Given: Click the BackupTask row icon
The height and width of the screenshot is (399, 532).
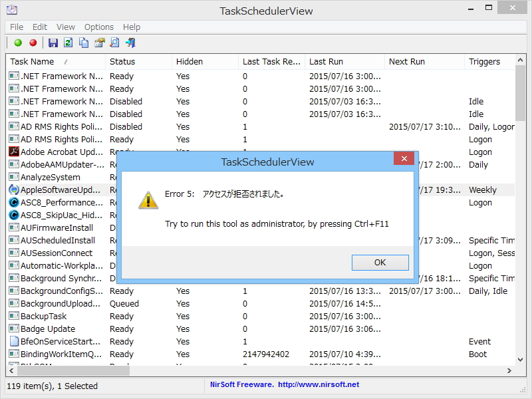Looking at the screenshot, I should [14, 316].
